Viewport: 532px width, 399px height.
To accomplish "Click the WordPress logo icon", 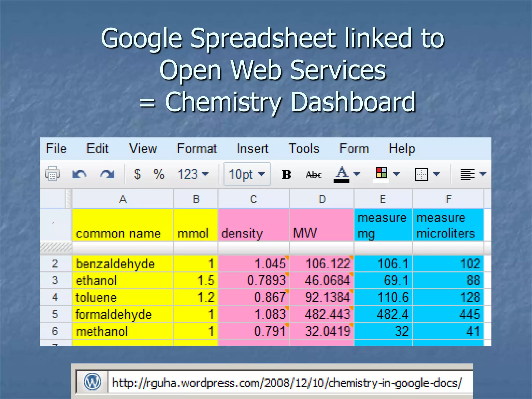I will 92,382.
